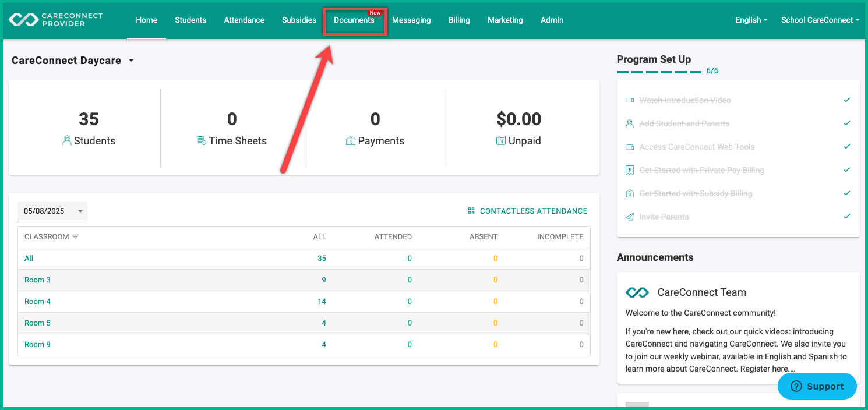The height and width of the screenshot is (410, 868).
Task: Open the School CareConnect account dropdown
Action: (820, 20)
